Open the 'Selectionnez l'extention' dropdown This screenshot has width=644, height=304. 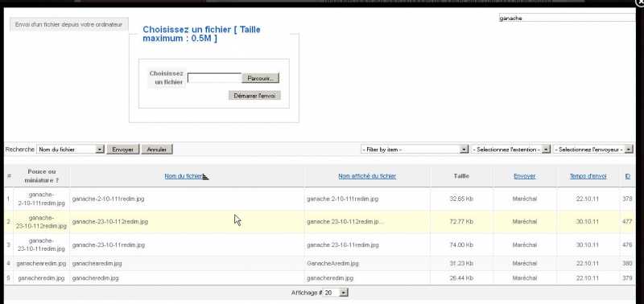point(510,150)
